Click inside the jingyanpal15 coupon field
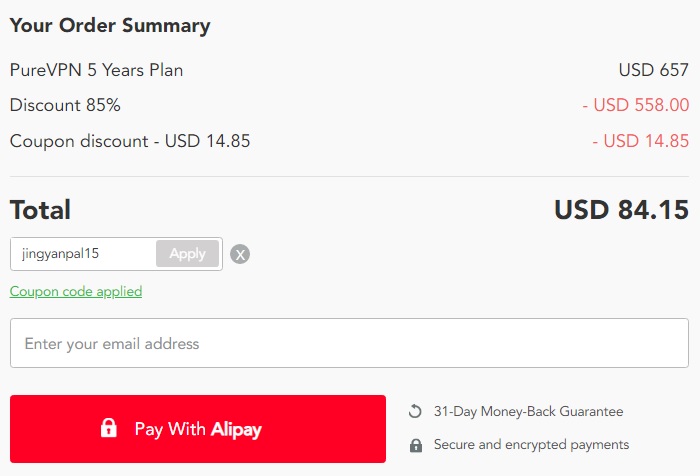Image resolution: width=700 pixels, height=476 pixels. [x=83, y=254]
